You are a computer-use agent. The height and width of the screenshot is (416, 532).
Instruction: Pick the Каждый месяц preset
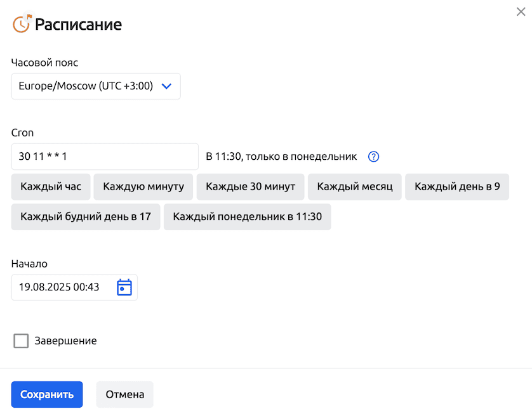(x=355, y=187)
